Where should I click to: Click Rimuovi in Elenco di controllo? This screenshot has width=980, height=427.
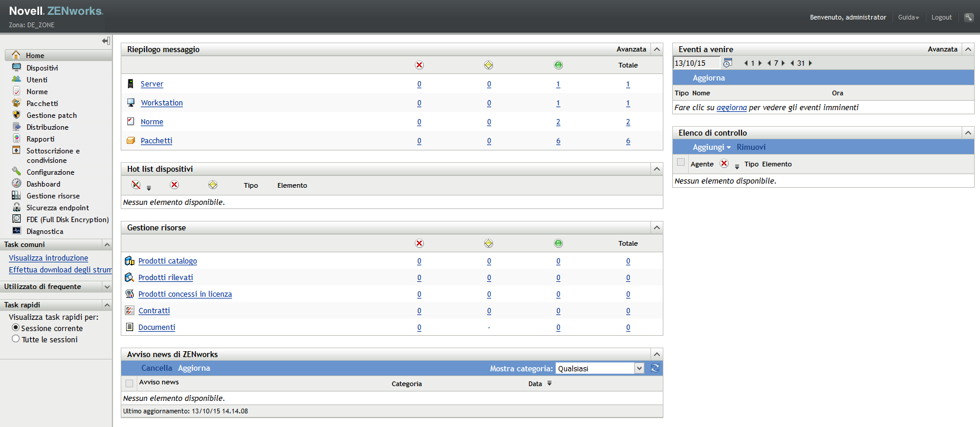tap(751, 147)
